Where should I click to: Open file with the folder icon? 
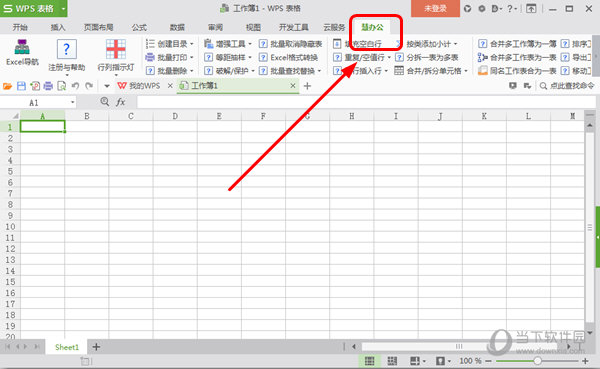[x=7, y=86]
